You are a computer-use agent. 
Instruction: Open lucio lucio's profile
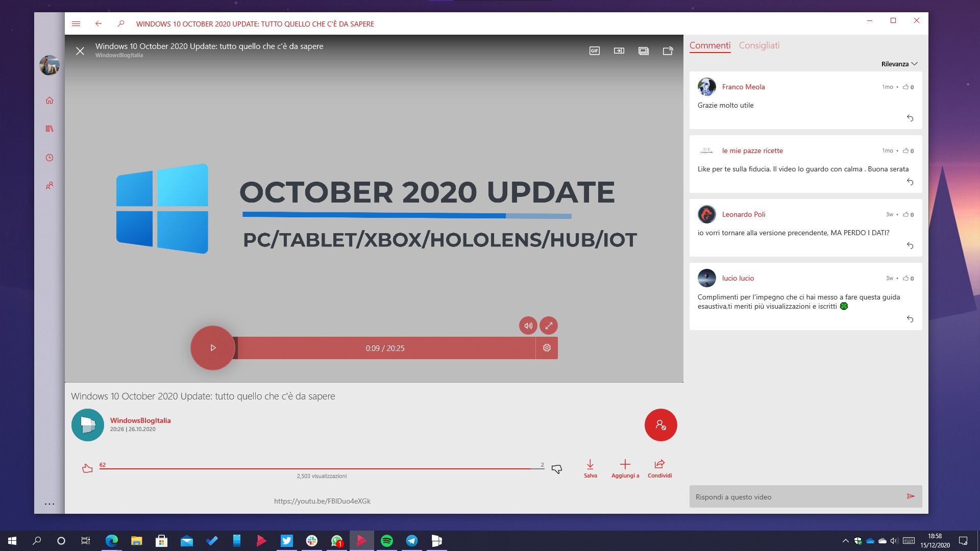coord(738,278)
